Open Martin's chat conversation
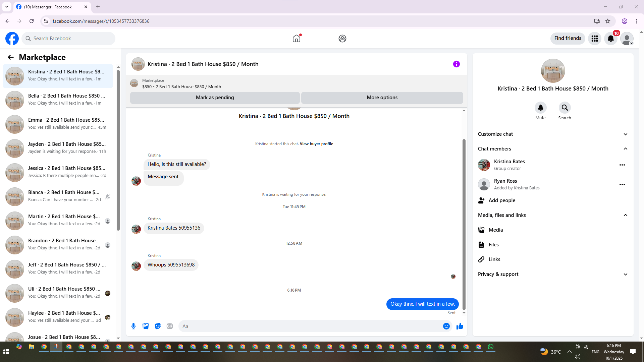The width and height of the screenshot is (644, 362). click(58, 221)
